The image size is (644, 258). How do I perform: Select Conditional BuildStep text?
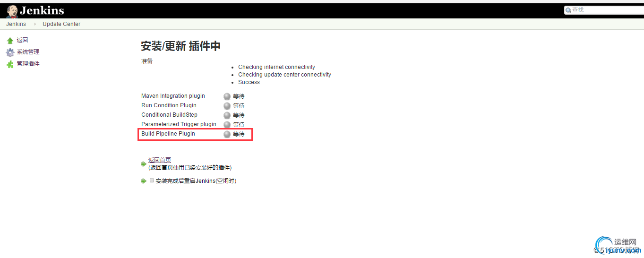tap(169, 115)
